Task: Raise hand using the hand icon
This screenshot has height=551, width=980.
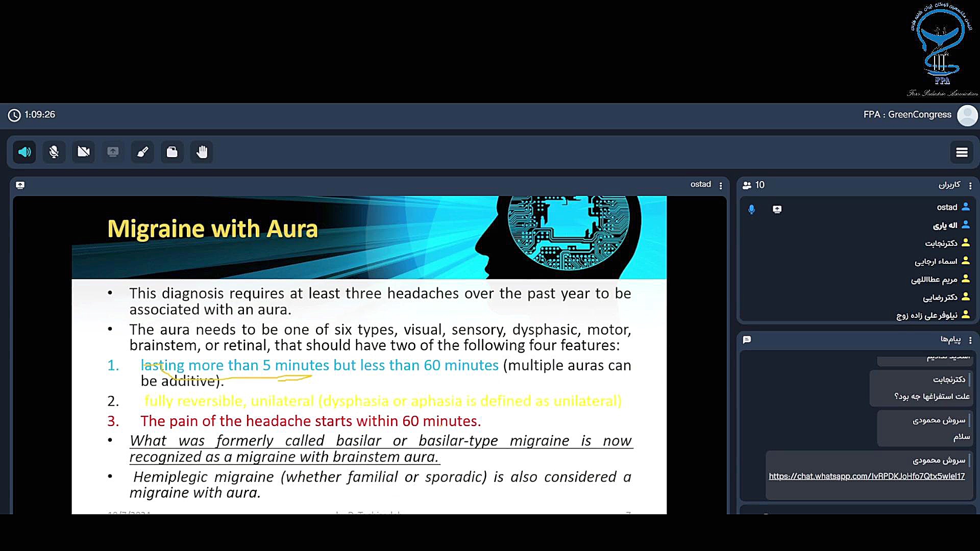Action: [202, 152]
